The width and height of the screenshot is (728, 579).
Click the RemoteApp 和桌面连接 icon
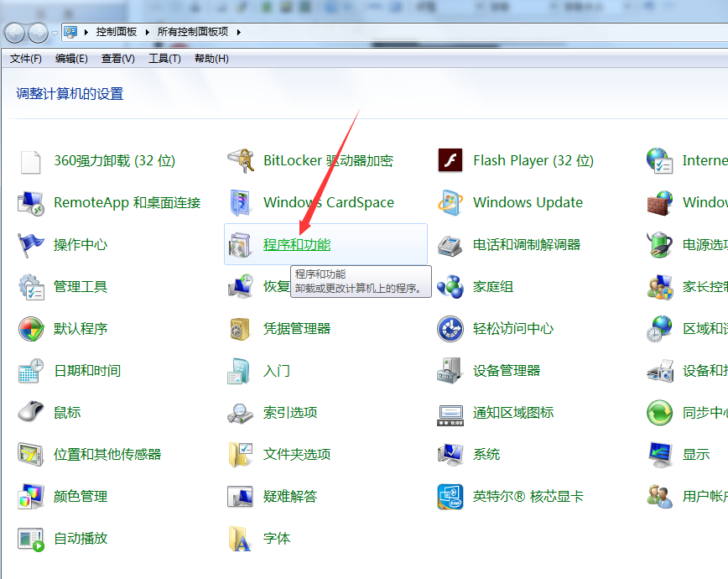(x=31, y=203)
